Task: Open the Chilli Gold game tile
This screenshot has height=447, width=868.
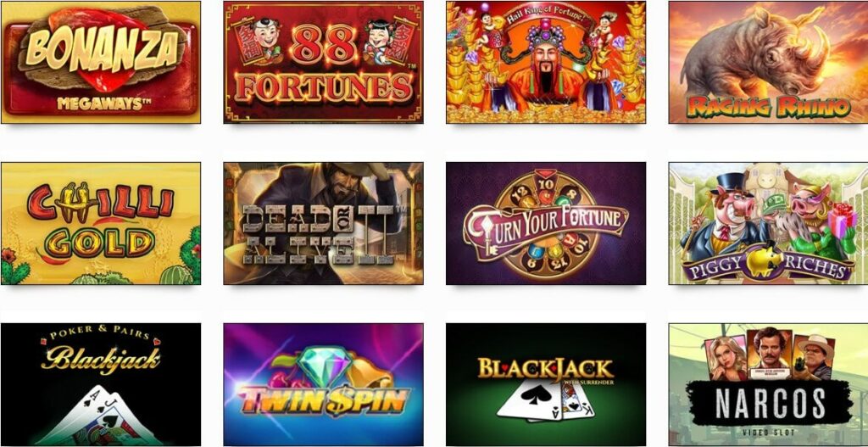Action: coord(101,223)
